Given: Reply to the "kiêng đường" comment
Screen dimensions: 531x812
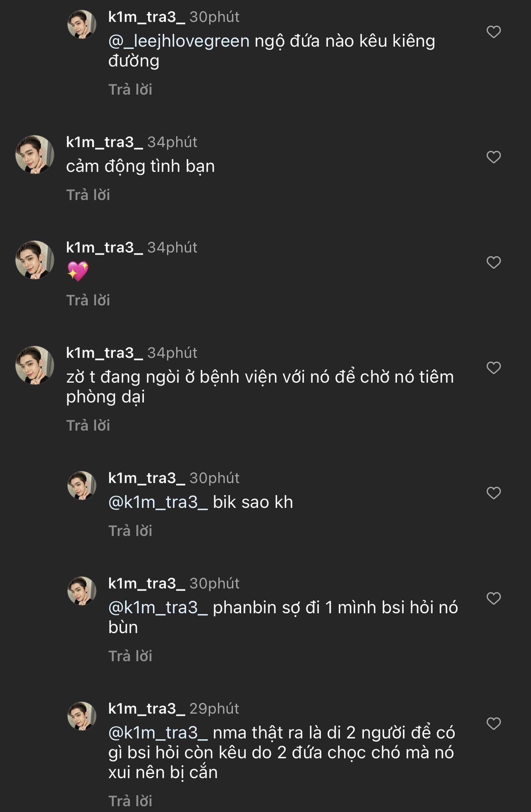Looking at the screenshot, I should point(130,90).
